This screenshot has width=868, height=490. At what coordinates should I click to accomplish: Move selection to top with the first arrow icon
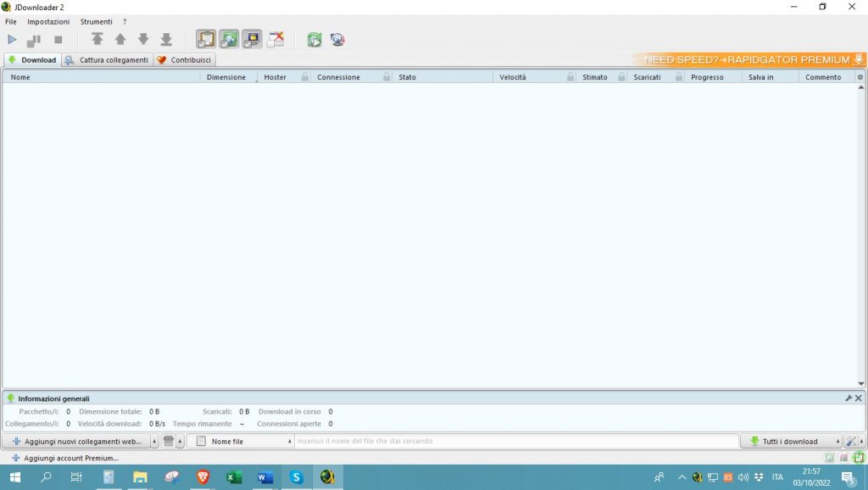[97, 40]
